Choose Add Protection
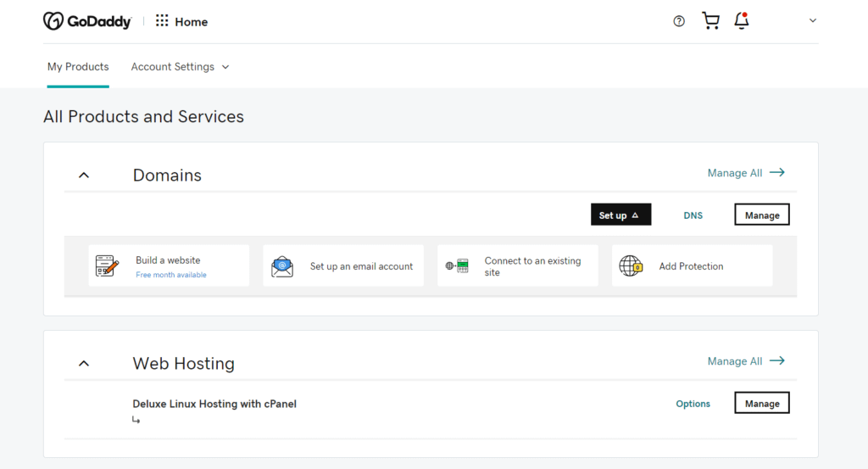Screen dimensions: 868x469 (x=692, y=265)
